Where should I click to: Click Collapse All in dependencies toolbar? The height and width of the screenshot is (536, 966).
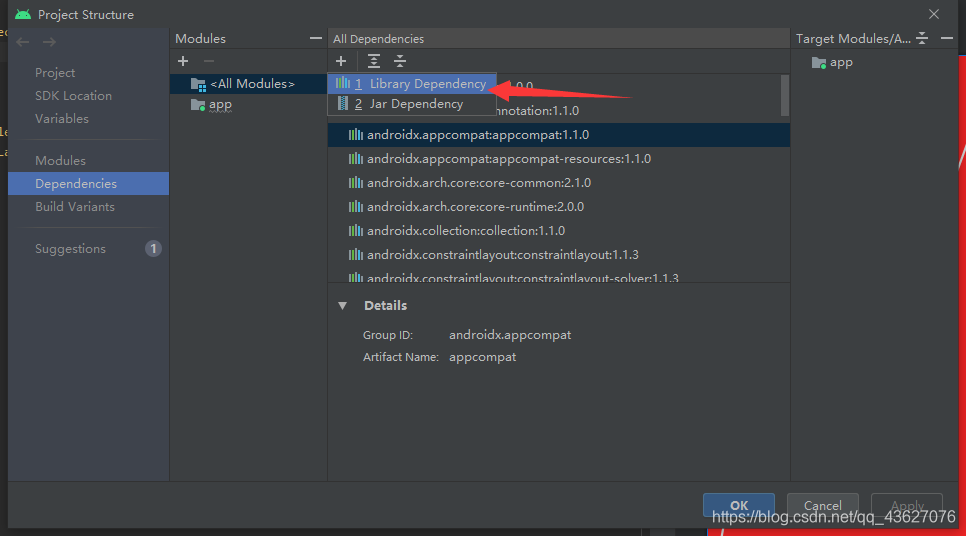tap(400, 61)
